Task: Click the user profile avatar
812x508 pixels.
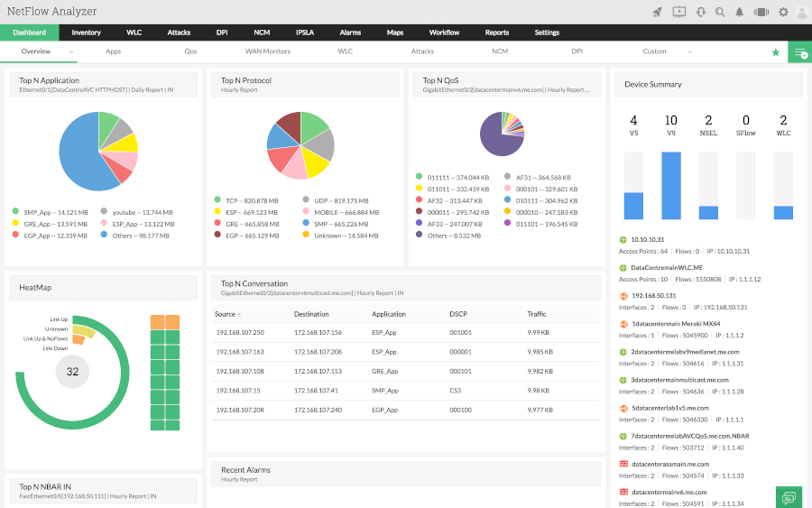Action: [800, 12]
